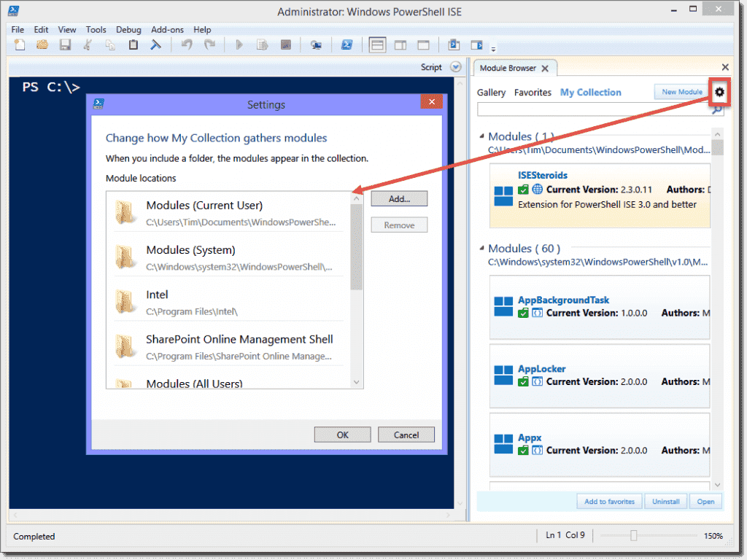Open the Add-ons menu

point(167,30)
